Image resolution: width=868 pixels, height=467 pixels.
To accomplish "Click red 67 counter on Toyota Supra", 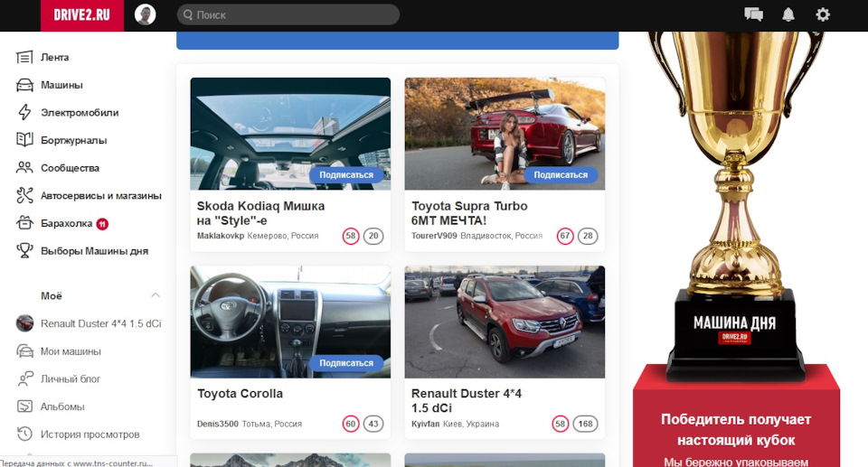I will pyautogui.click(x=564, y=236).
